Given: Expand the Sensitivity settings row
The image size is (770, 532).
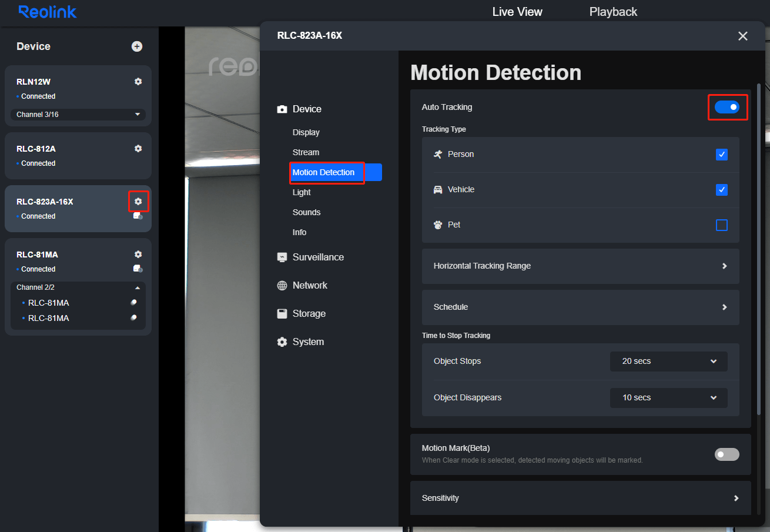Looking at the screenshot, I should [581, 498].
